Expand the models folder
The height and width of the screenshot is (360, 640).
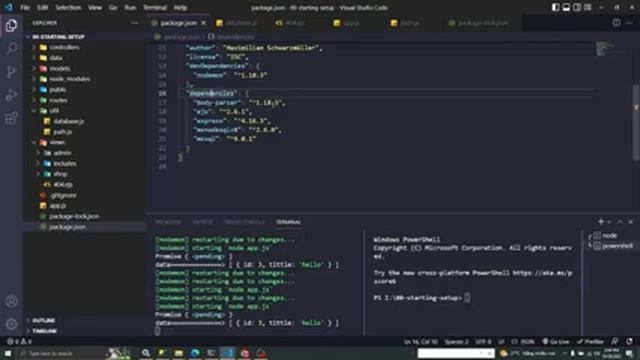[x=60, y=69]
